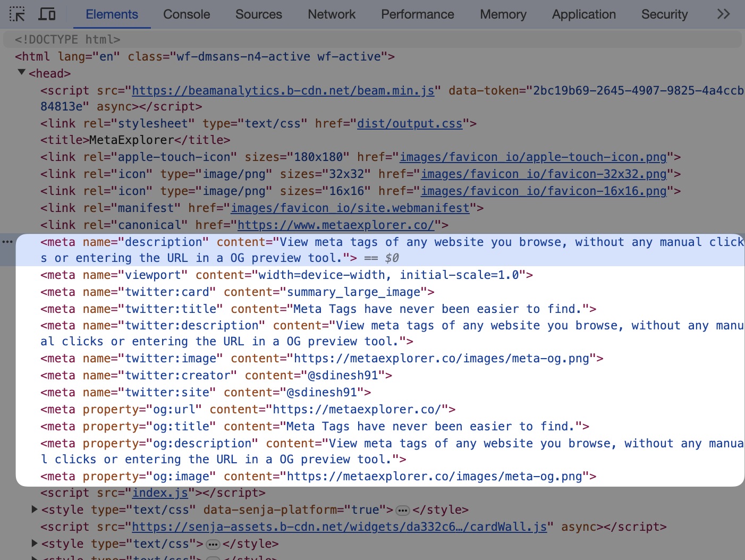Open the Memory tab
The image size is (745, 560).
tap(503, 14)
